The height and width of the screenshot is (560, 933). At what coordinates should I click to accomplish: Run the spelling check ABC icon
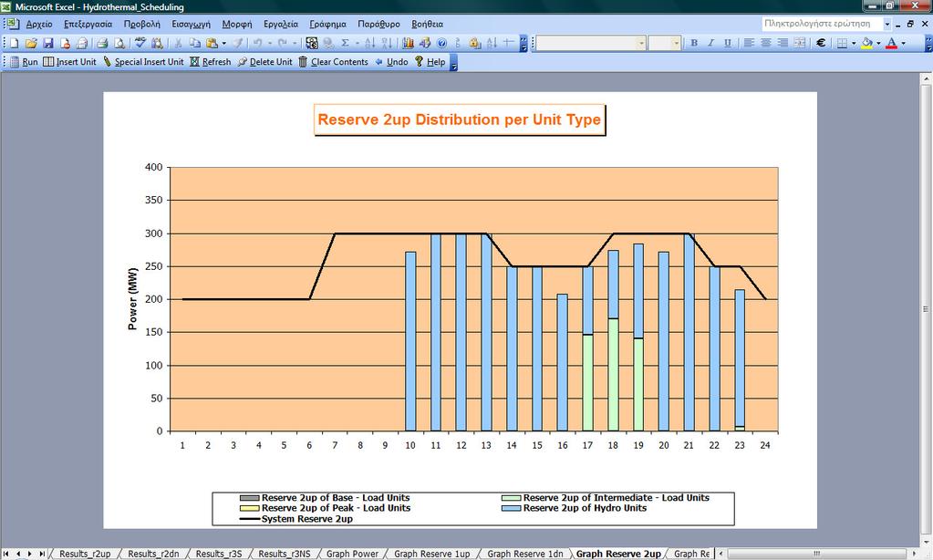click(x=140, y=43)
